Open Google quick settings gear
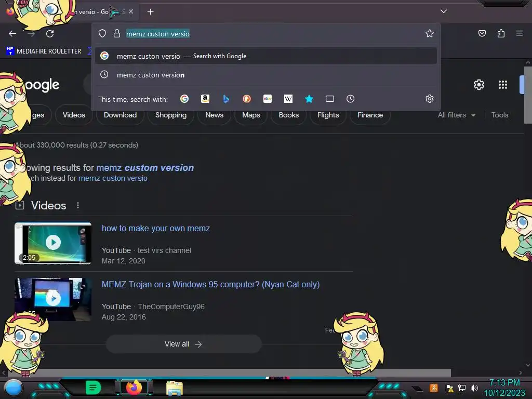 [478, 85]
